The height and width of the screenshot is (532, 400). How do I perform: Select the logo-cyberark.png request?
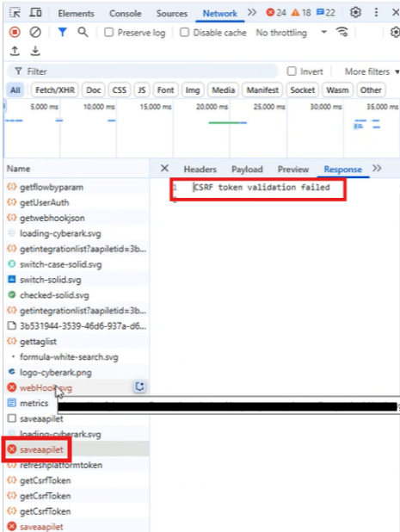point(77,372)
